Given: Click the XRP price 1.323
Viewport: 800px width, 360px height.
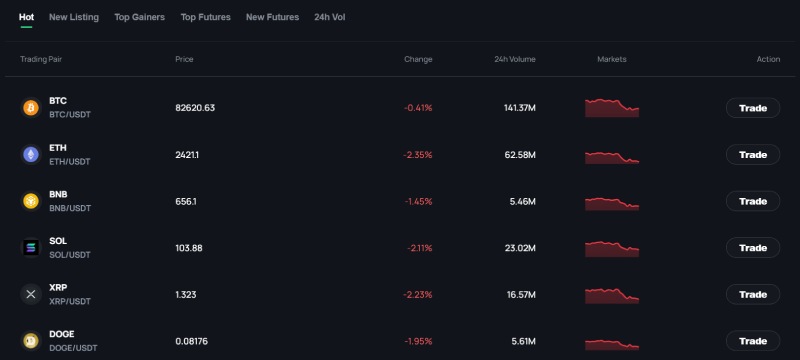Looking at the screenshot, I should point(186,295).
